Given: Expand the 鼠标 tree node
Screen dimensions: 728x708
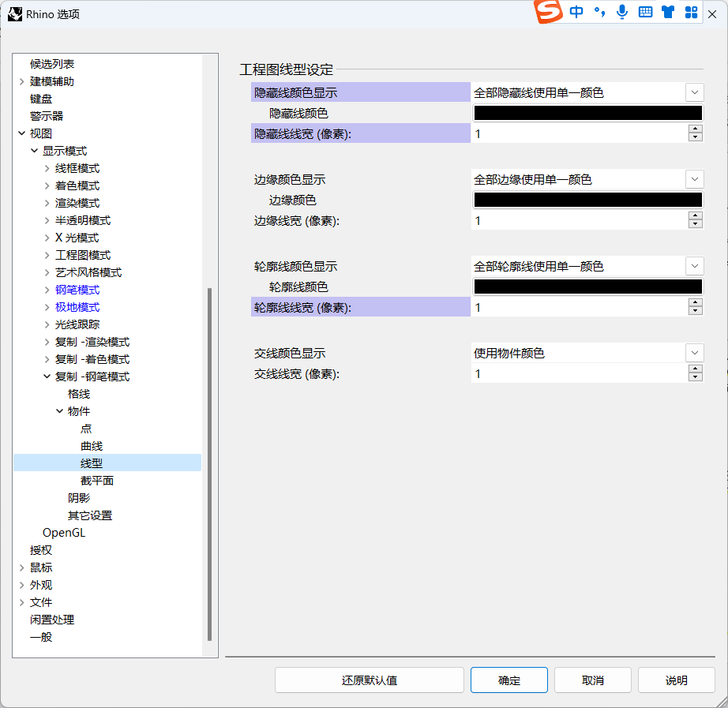Looking at the screenshot, I should 22,568.
